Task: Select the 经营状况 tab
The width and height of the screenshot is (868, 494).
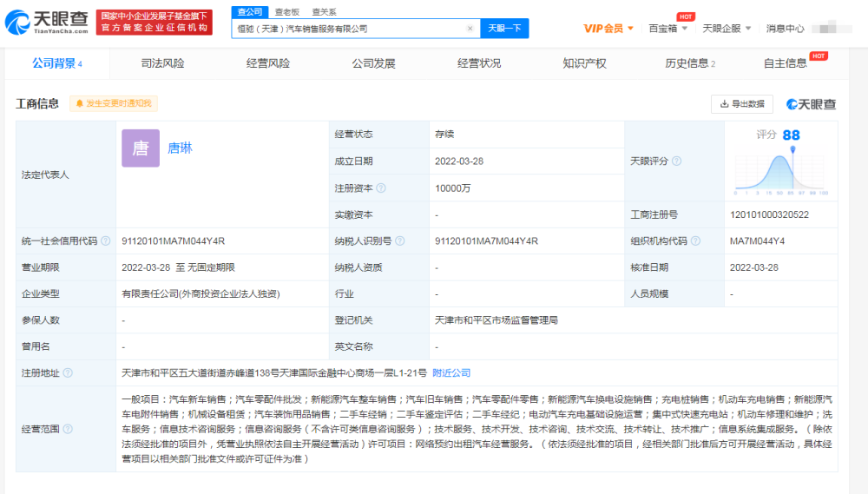Action: click(479, 63)
